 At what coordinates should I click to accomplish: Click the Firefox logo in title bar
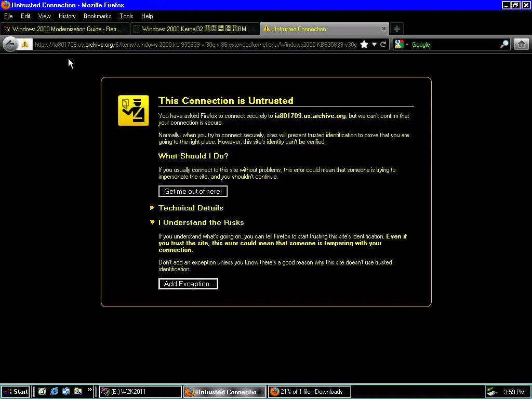coord(5,5)
